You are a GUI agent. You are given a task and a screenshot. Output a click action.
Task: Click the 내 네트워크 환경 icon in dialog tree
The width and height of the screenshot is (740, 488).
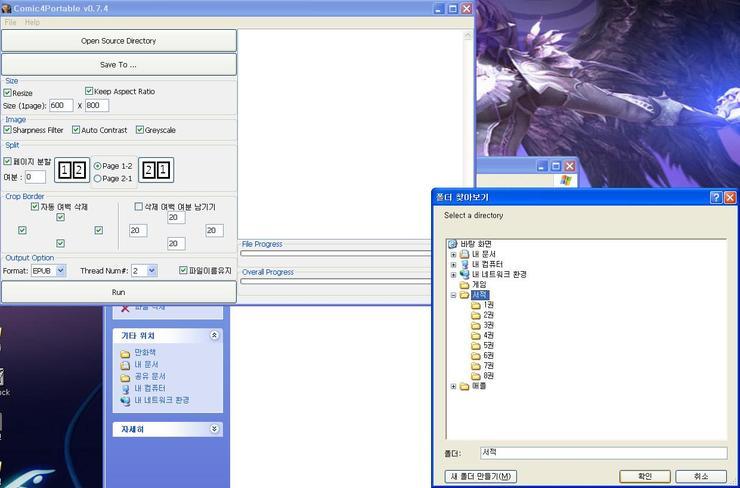464,274
